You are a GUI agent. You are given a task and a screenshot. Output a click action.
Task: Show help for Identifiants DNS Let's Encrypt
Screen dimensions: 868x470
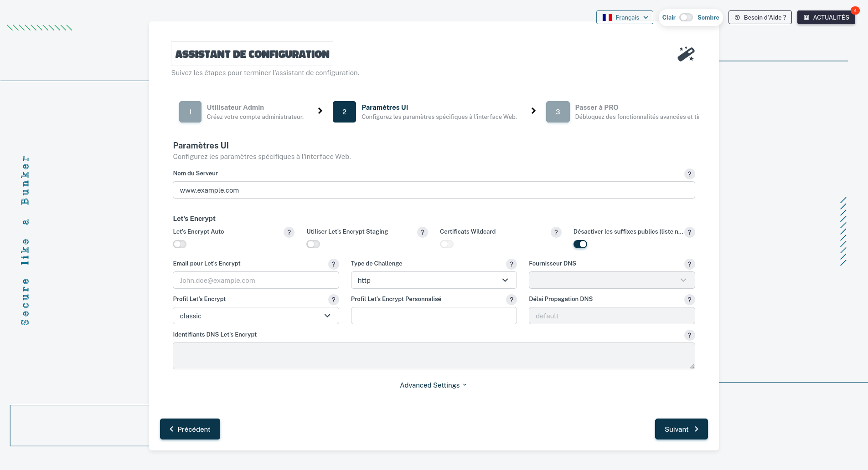point(689,335)
